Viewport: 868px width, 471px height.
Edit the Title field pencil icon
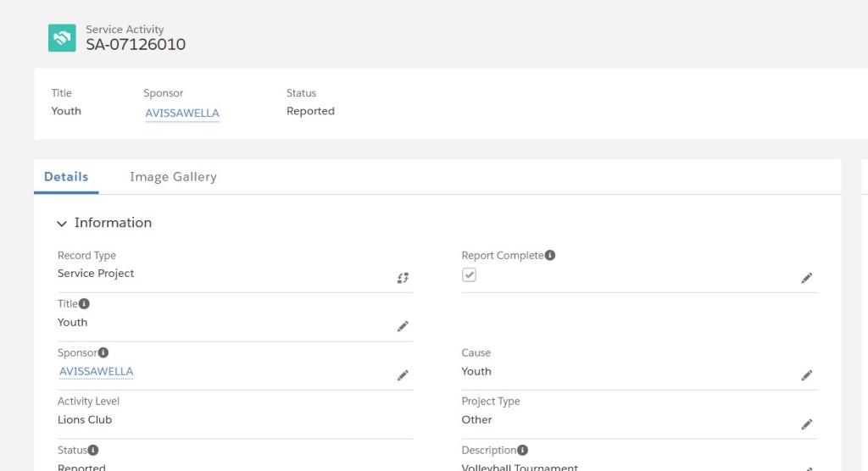click(403, 326)
